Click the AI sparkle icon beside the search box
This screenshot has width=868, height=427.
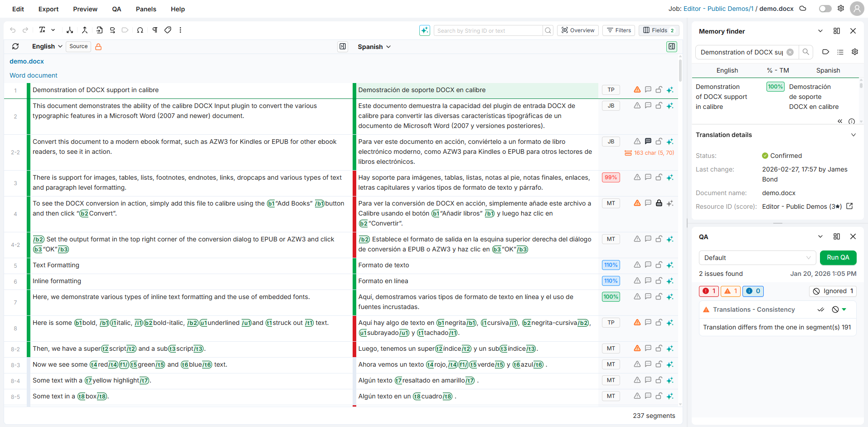(x=425, y=30)
